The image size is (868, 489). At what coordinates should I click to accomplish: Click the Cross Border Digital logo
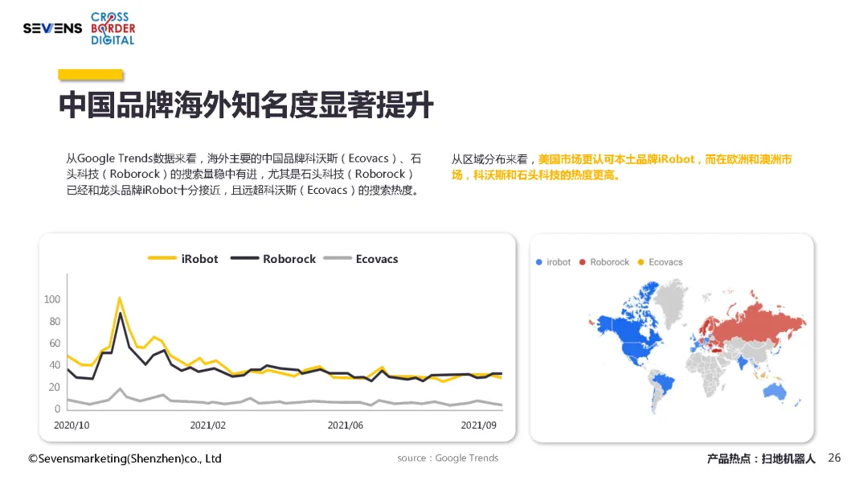[113, 28]
